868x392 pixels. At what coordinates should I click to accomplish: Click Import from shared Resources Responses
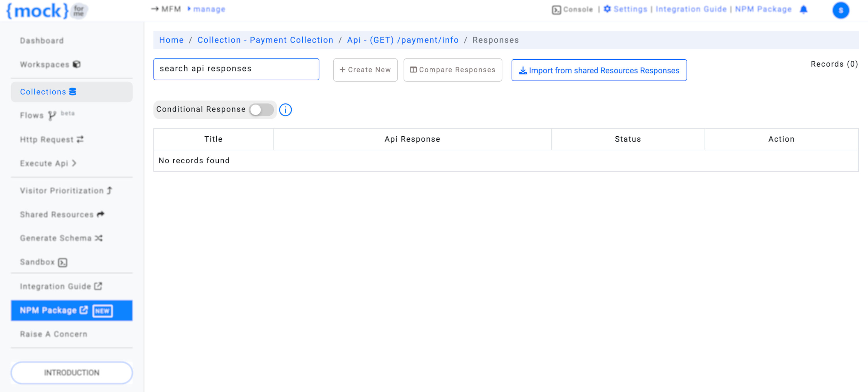pos(599,70)
